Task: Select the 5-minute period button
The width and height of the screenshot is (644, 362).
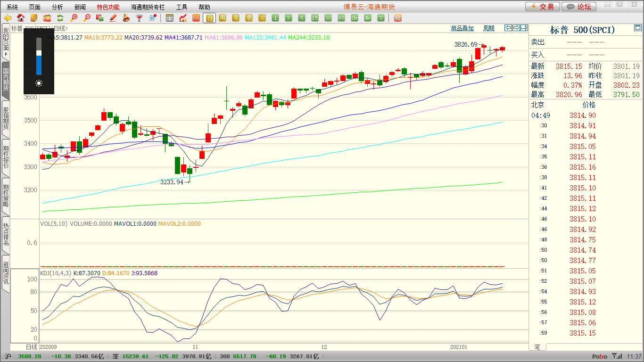Action: 302,18
